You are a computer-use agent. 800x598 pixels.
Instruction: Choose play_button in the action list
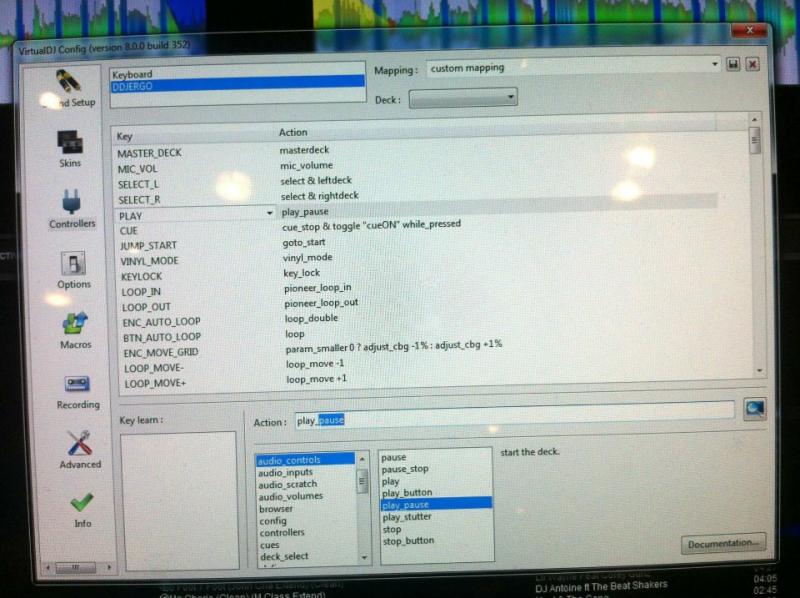(407, 493)
